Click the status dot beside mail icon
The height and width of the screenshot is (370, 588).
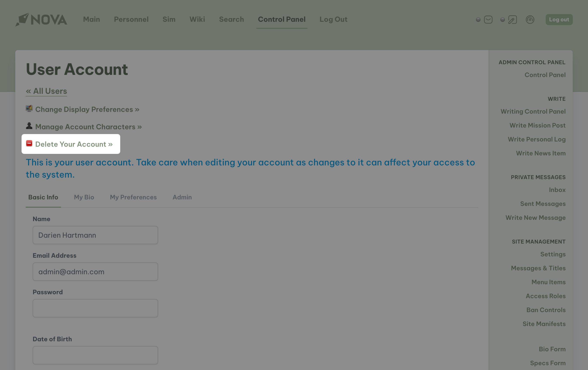478,20
